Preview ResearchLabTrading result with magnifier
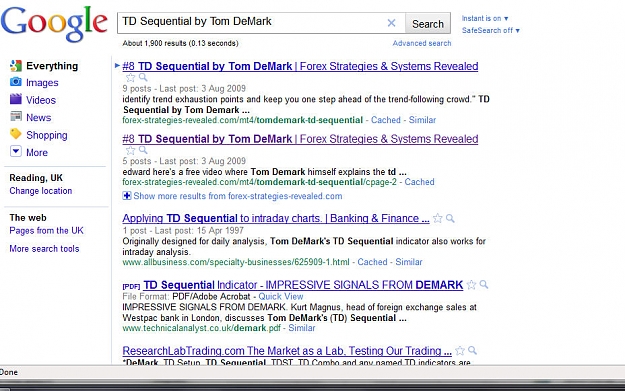 coord(472,351)
